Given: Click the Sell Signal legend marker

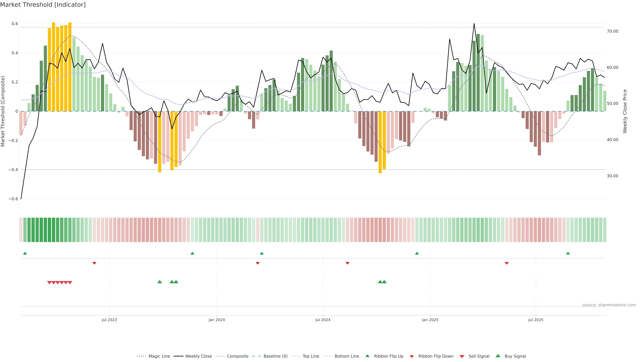Looking at the screenshot, I should (462, 356).
